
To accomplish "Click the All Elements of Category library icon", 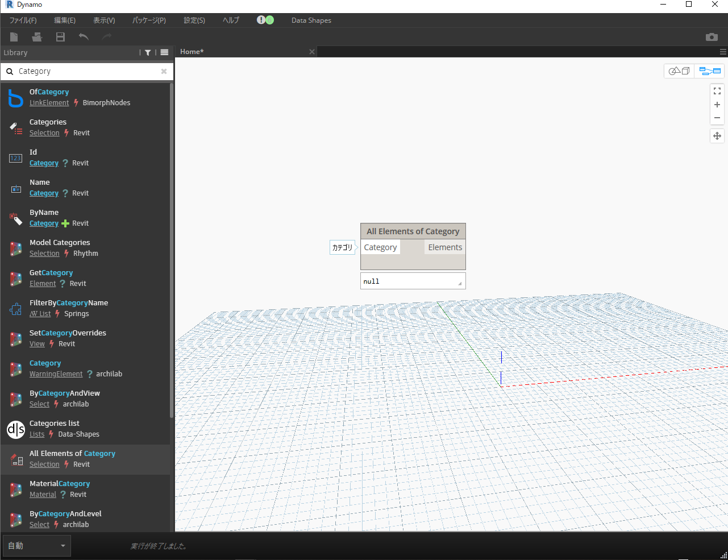I will [x=16, y=459].
